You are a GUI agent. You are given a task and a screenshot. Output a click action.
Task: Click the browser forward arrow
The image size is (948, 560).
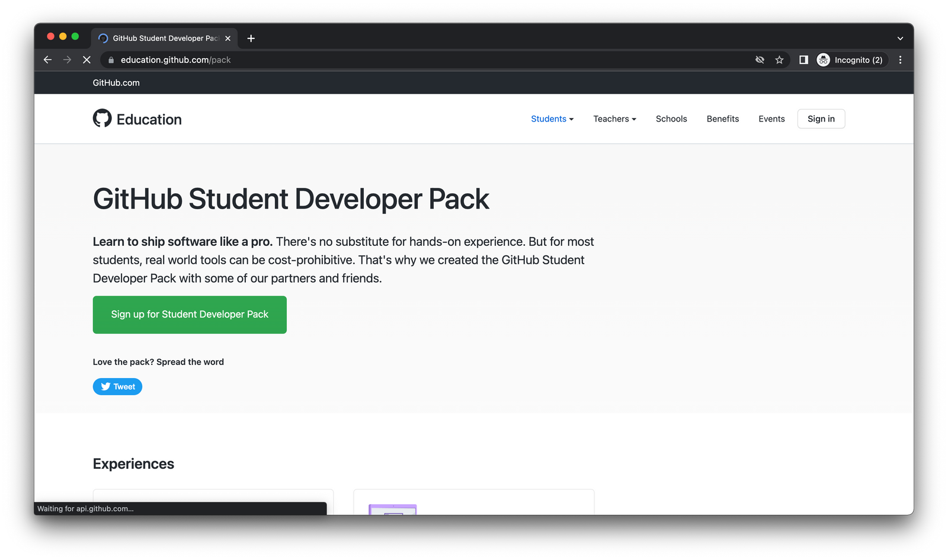pos(67,60)
